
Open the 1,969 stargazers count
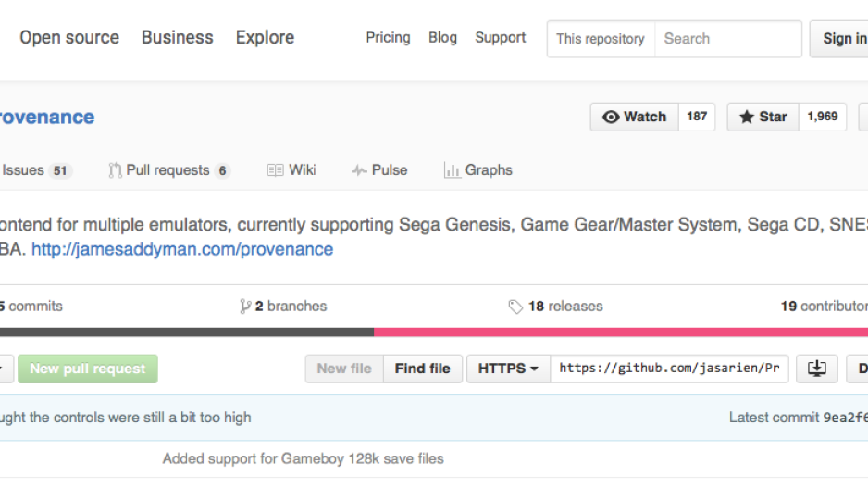[x=823, y=117]
